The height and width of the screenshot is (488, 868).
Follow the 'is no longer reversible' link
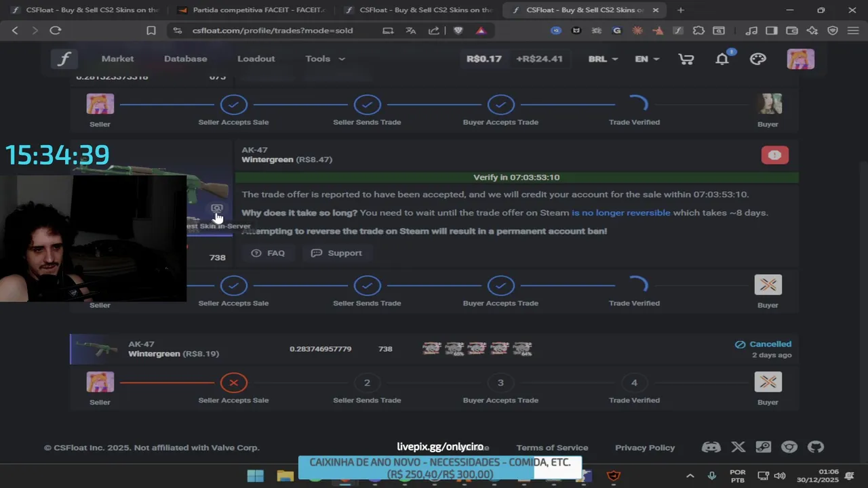[x=620, y=213]
